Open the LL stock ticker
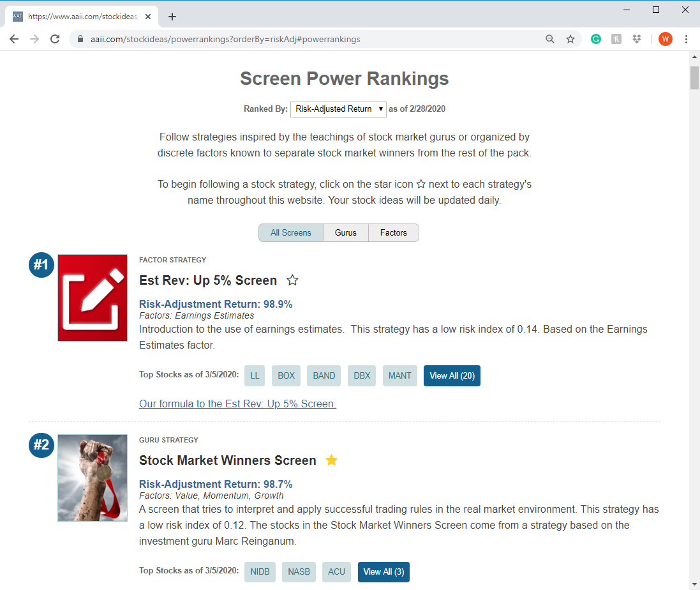The image size is (700, 590). point(255,375)
